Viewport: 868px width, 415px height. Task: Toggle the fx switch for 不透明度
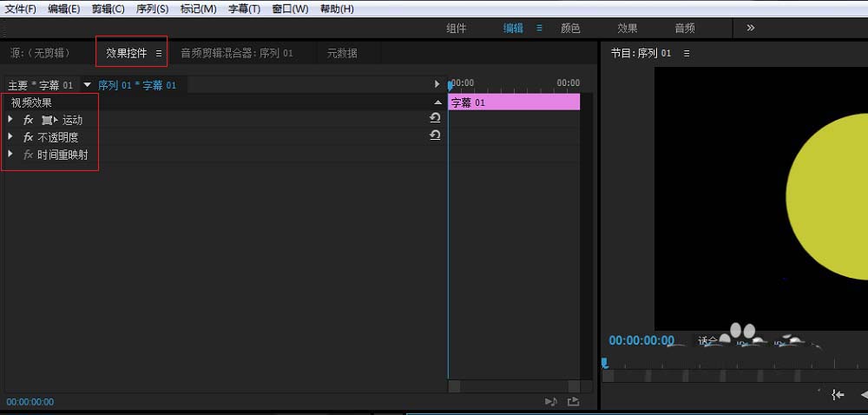point(29,137)
